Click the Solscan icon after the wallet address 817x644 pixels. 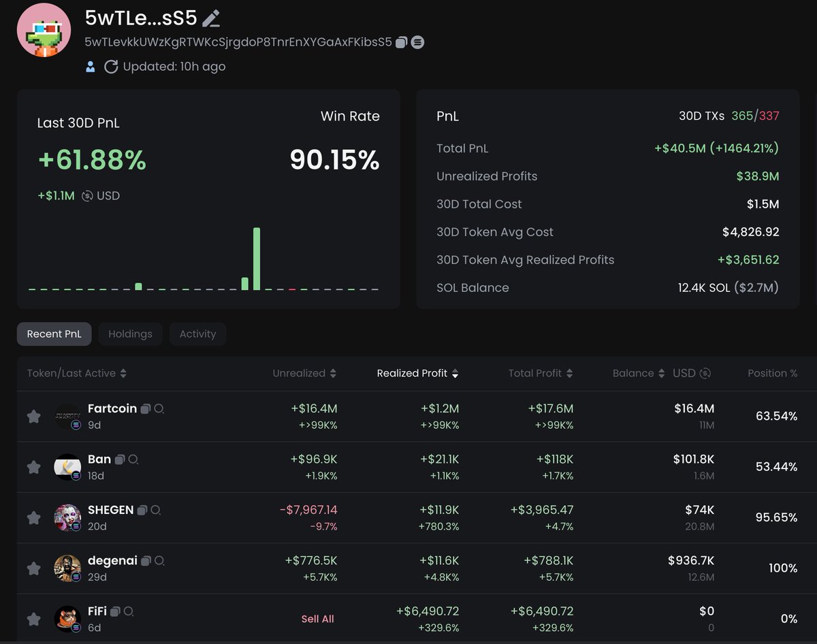pyautogui.click(x=418, y=42)
